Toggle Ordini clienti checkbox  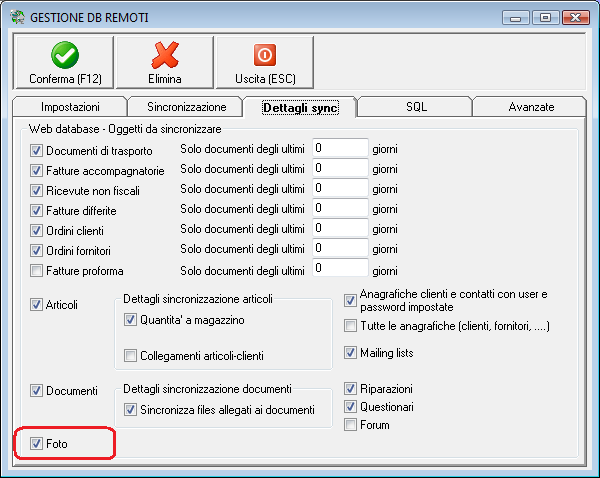(36, 230)
